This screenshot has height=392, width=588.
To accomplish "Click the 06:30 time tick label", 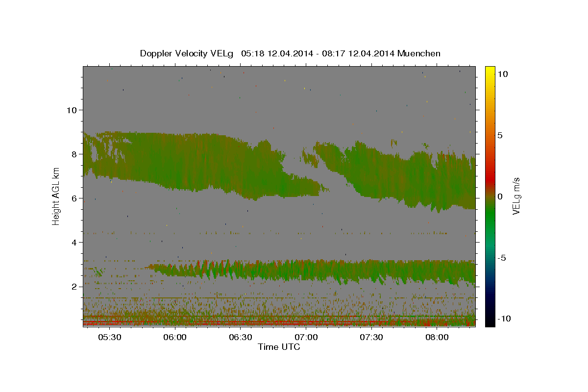I will (x=241, y=338).
